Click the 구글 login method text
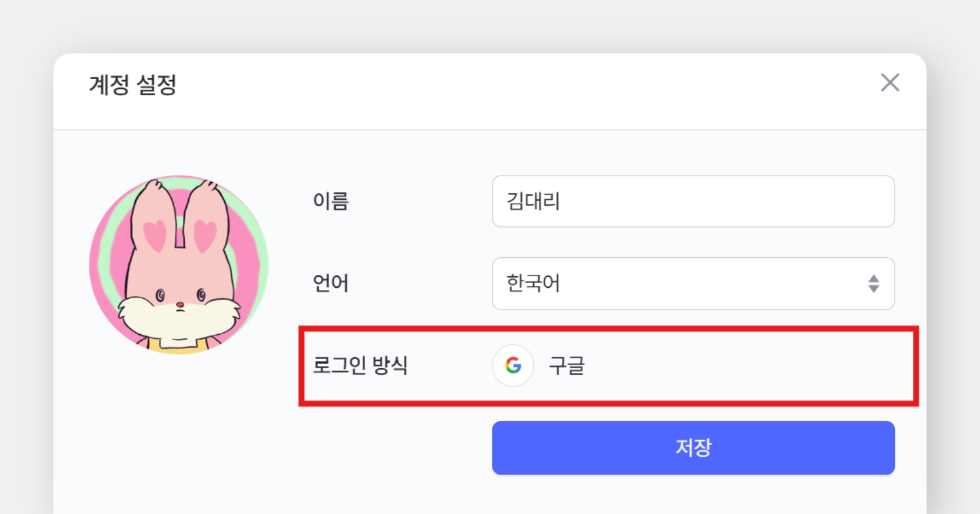Viewport: 980px width, 514px height. (567, 366)
